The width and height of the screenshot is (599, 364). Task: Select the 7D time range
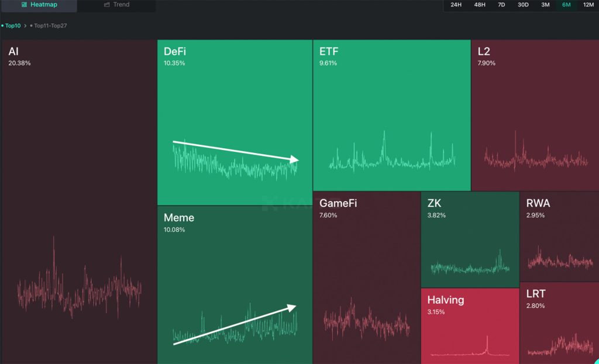501,5
